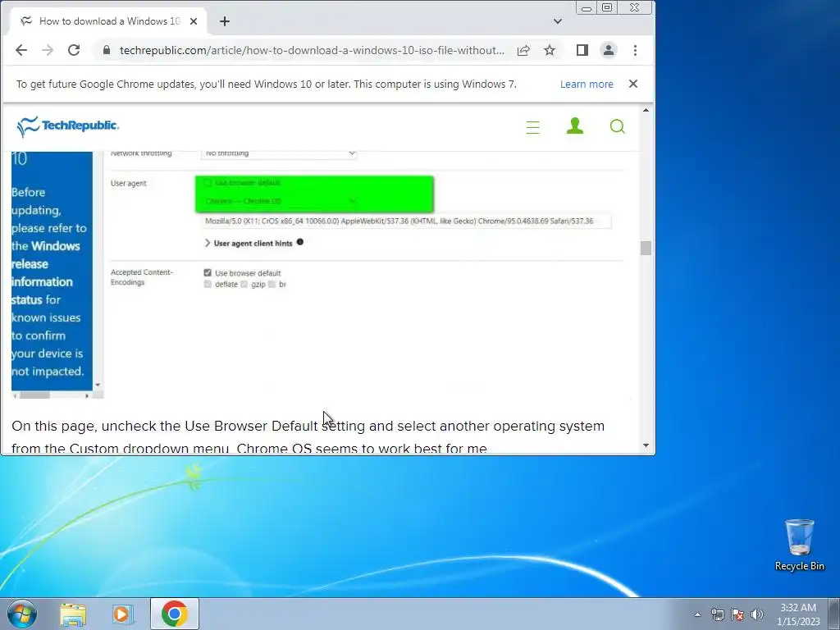Open network status tray icon
The width and height of the screenshot is (840, 630).
(717, 614)
